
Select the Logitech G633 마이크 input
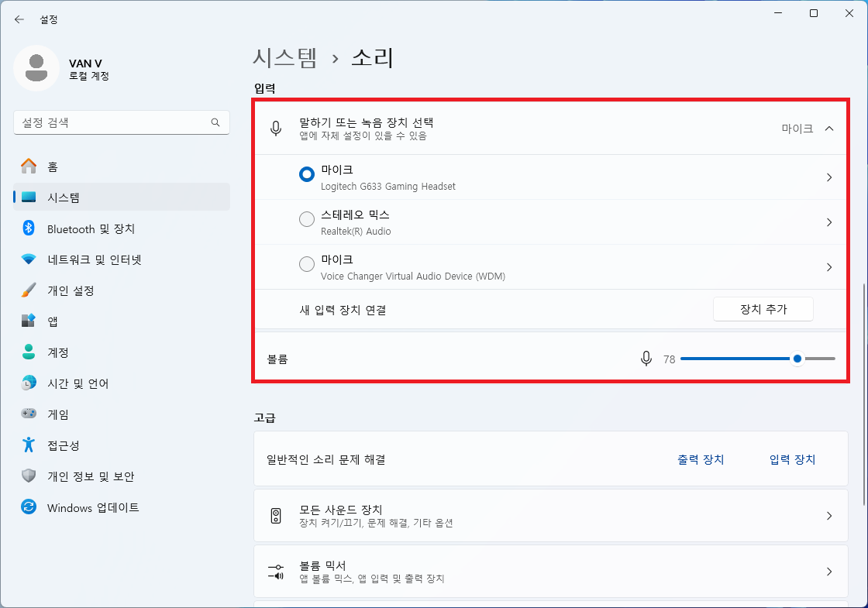[x=306, y=174]
